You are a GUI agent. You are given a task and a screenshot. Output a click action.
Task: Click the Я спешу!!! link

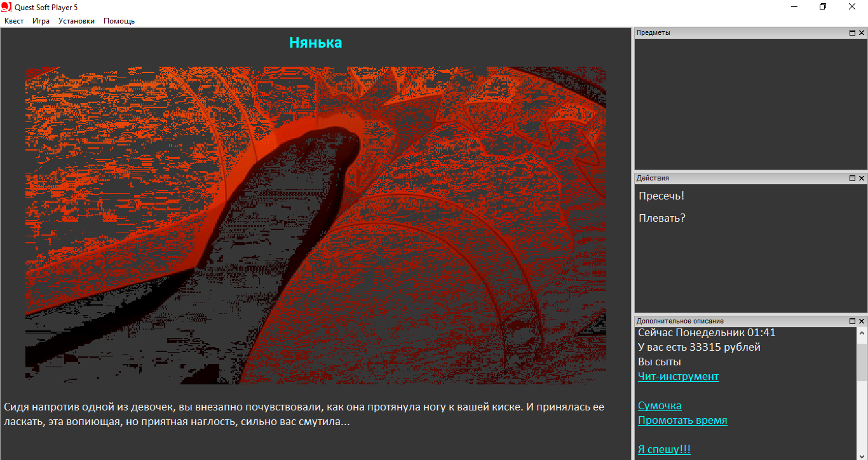click(x=664, y=450)
